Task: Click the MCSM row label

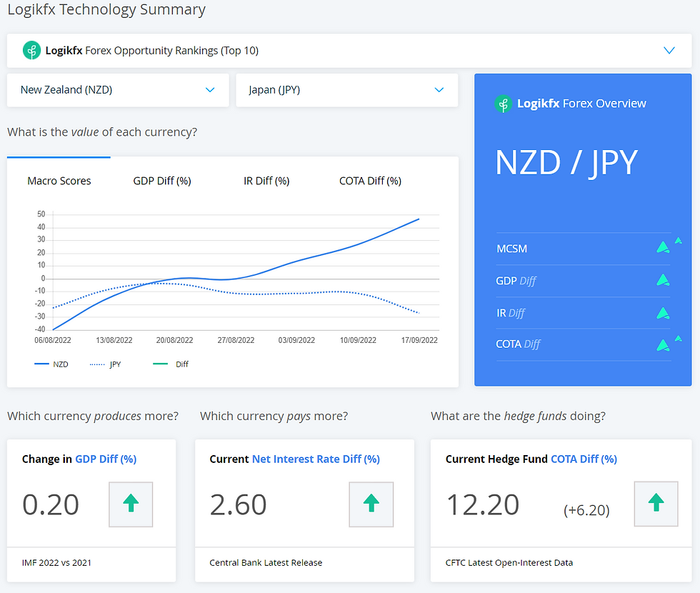Action: (511, 249)
